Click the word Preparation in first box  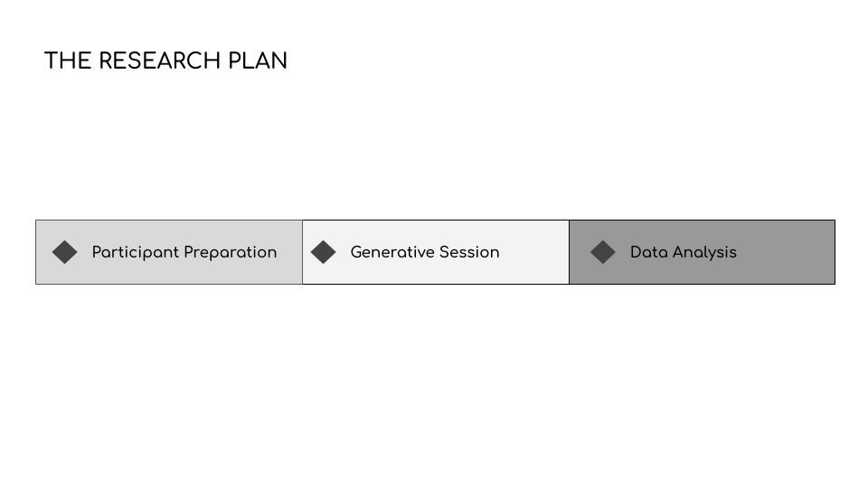[x=231, y=253]
